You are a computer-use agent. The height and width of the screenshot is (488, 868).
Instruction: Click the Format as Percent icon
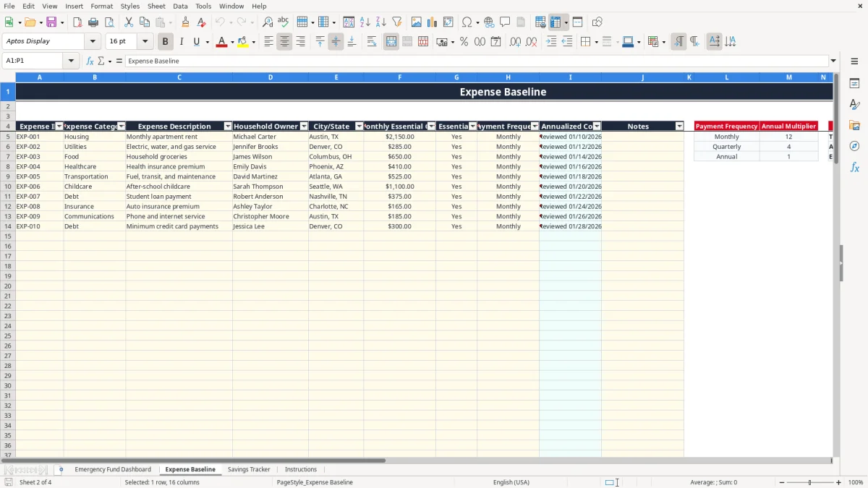pos(464,42)
